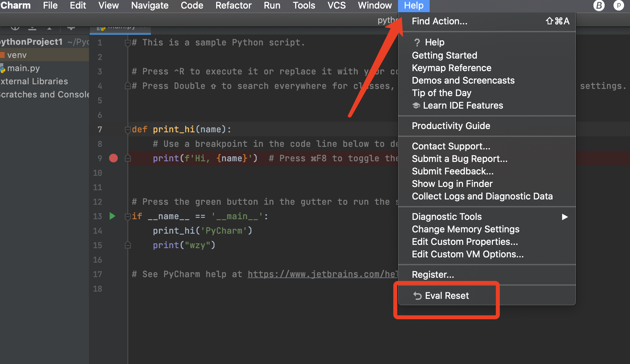Open Keymap Reference
The image size is (630, 364).
click(487, 68)
